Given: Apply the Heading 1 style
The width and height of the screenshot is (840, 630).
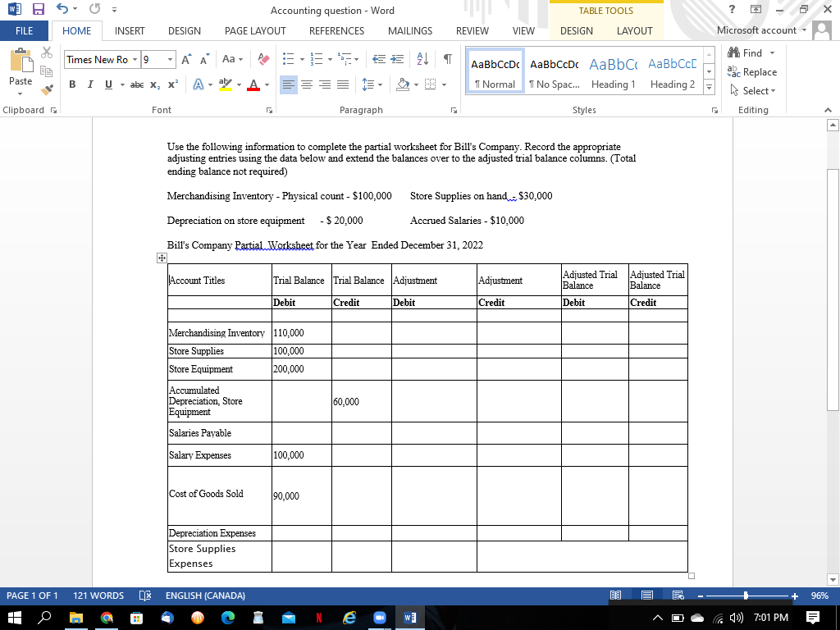Looking at the screenshot, I should (x=614, y=74).
